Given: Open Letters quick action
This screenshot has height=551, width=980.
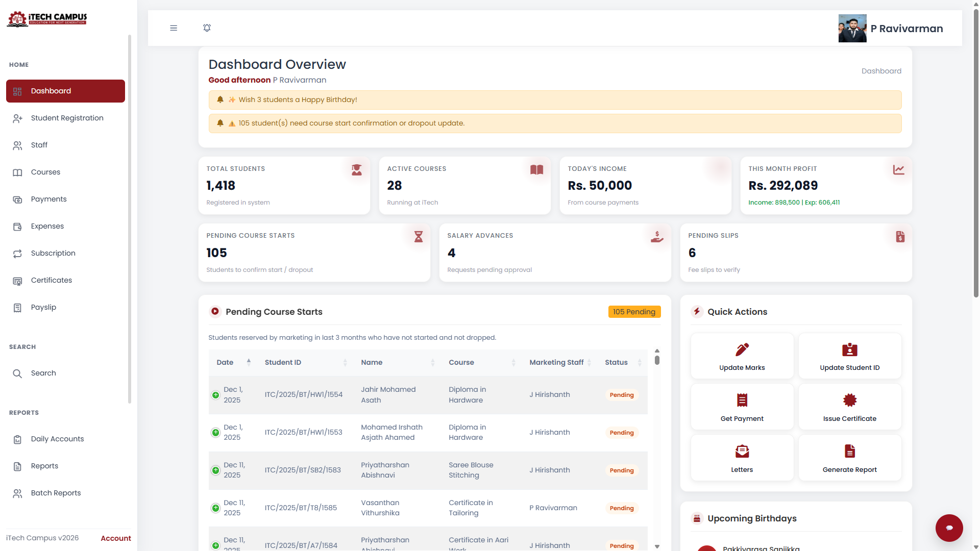Looking at the screenshot, I should click(x=742, y=458).
